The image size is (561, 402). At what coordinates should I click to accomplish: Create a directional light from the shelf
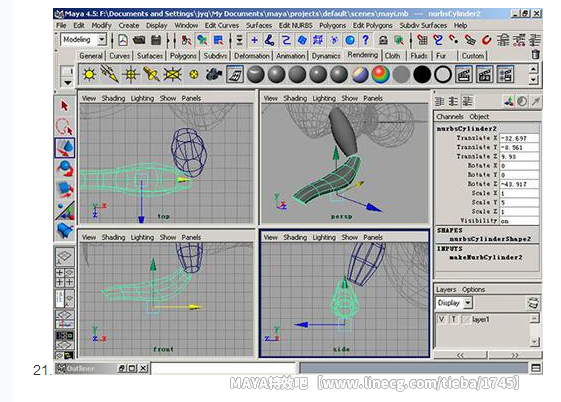109,75
